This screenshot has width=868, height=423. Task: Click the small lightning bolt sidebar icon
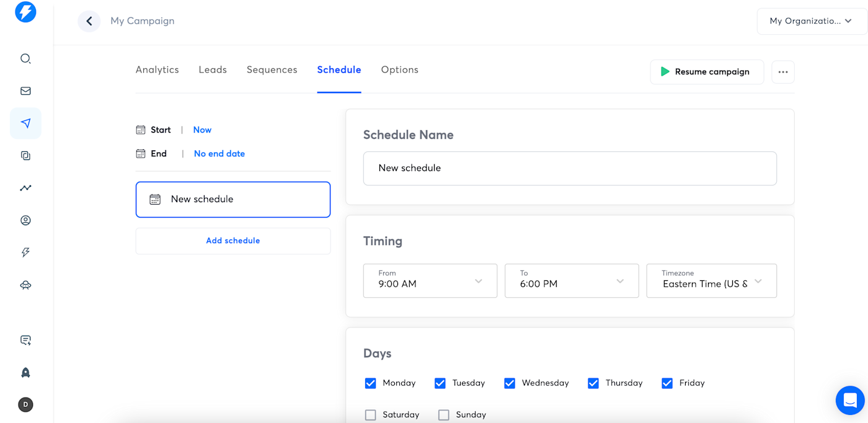[x=25, y=252]
